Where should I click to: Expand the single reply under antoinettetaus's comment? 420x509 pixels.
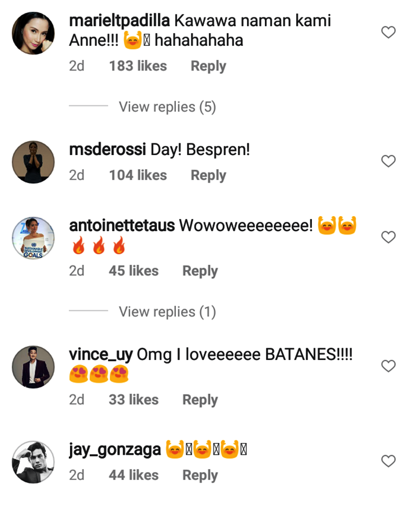167,312
